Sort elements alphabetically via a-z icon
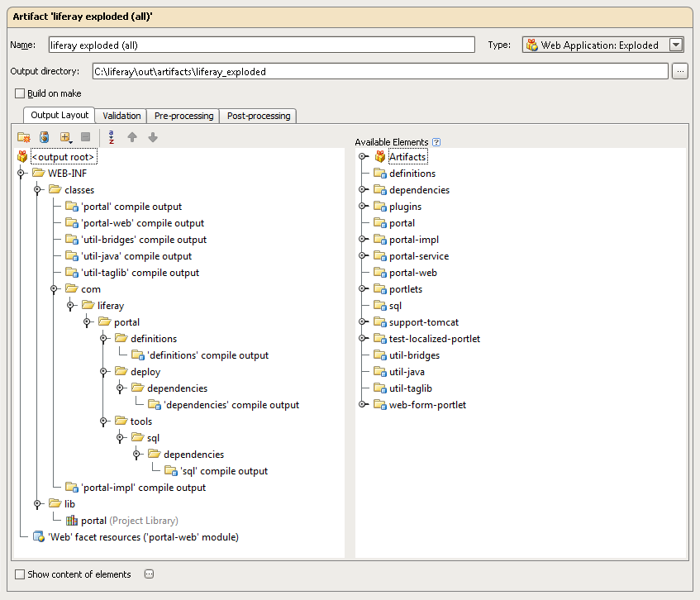700x600 pixels. point(112,137)
